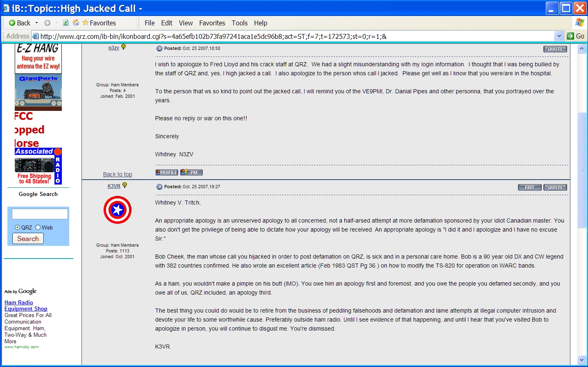The height and width of the screenshot is (367, 588).
Task: Open the Favorites menu
Action: coord(212,23)
